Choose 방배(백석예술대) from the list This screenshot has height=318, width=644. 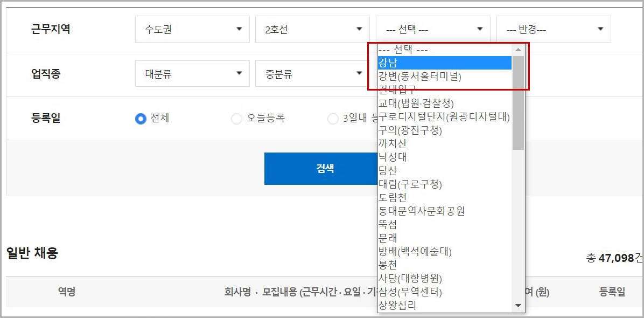tap(445, 251)
